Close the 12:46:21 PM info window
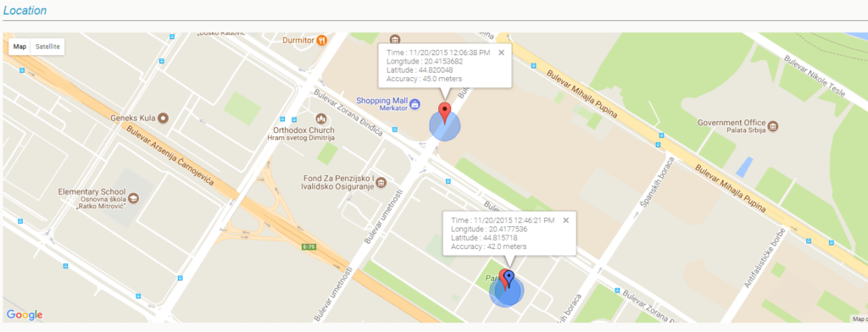 [x=565, y=220]
